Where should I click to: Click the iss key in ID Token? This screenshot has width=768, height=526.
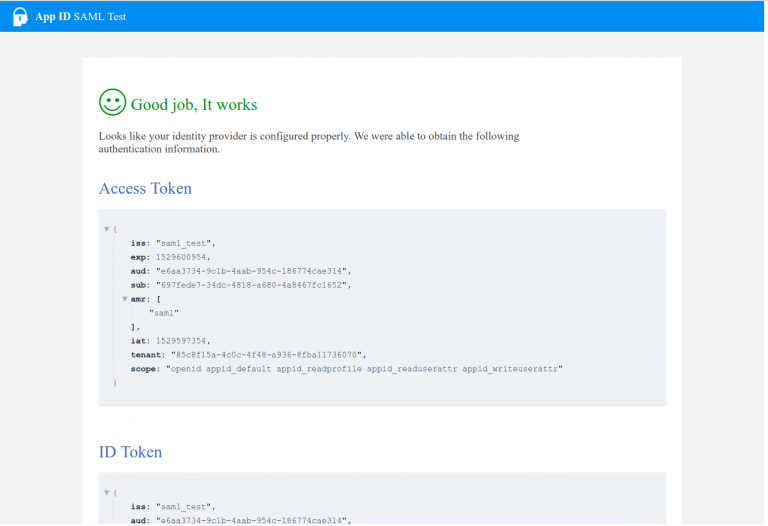coord(139,507)
